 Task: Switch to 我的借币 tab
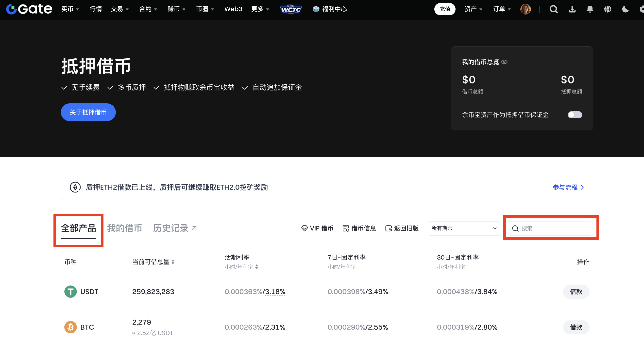[x=124, y=228]
